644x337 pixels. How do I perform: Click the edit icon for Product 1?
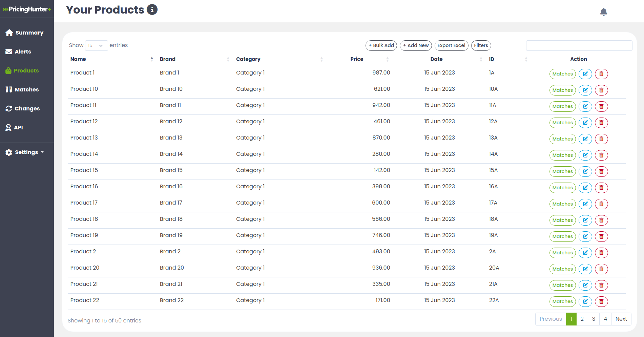[585, 74]
